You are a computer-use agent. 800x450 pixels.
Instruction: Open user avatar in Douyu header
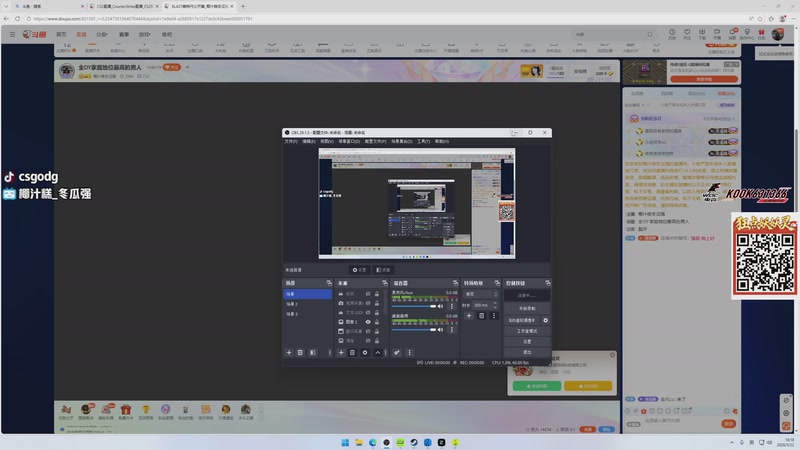pyautogui.click(x=778, y=34)
